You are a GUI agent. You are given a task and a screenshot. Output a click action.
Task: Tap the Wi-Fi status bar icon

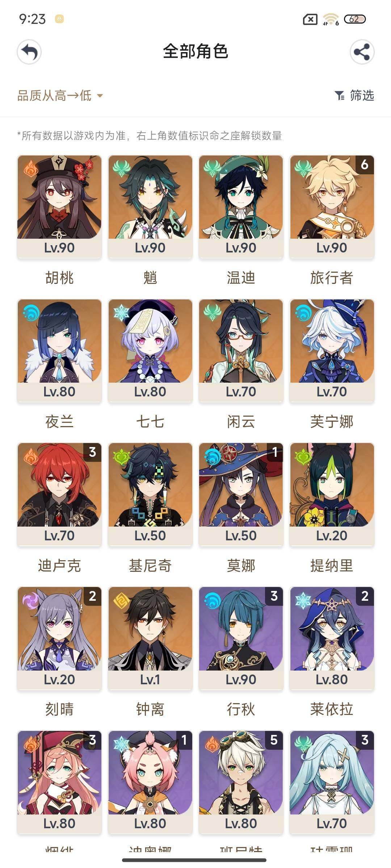[x=331, y=19]
